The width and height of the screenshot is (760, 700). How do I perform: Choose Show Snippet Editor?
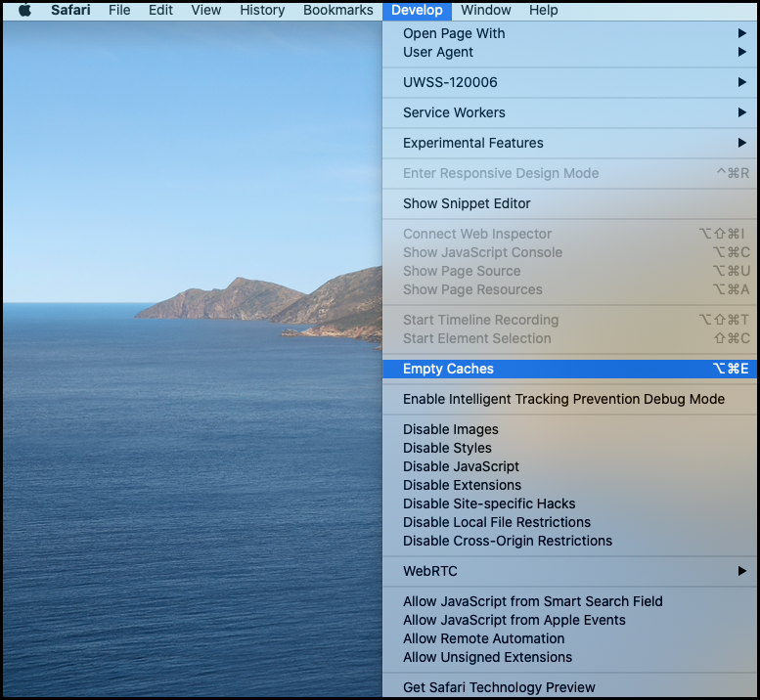(571, 203)
